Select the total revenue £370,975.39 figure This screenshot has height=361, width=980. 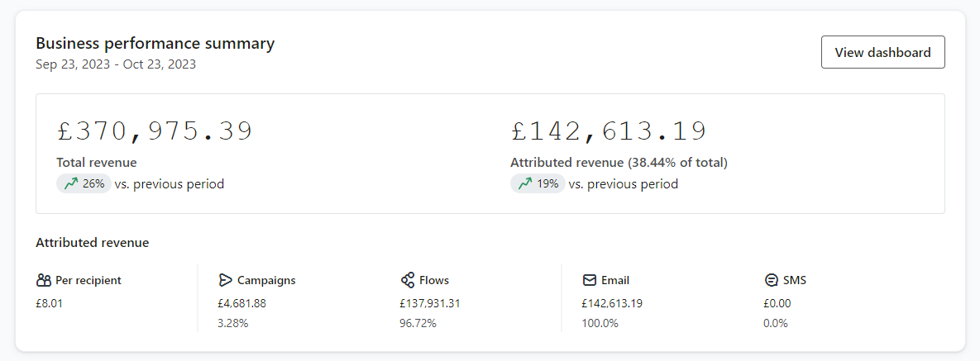pyautogui.click(x=155, y=131)
